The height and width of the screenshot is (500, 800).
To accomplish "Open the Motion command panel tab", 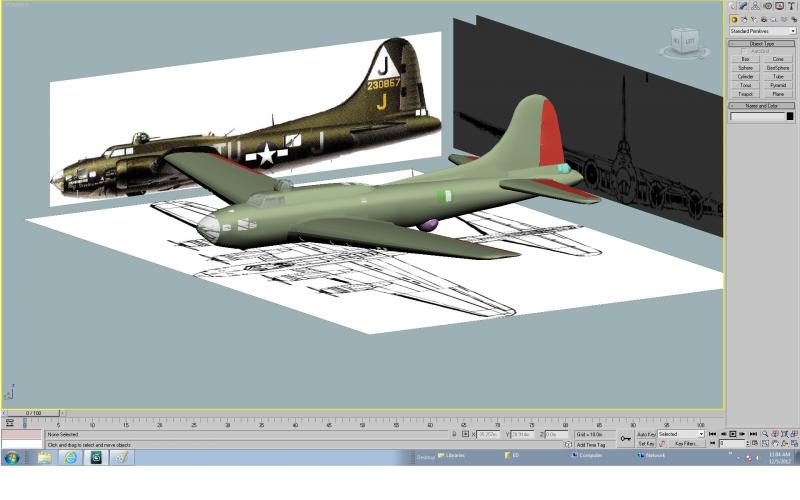I will [x=768, y=6].
